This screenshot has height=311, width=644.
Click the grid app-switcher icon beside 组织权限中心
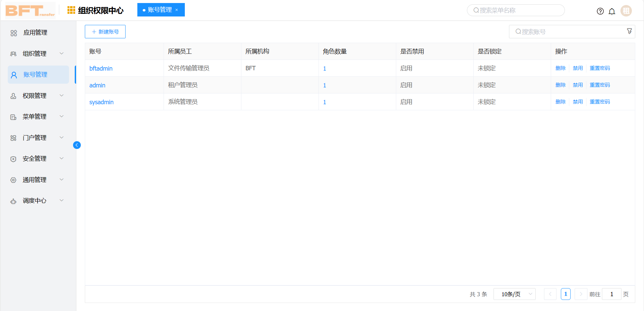point(71,10)
